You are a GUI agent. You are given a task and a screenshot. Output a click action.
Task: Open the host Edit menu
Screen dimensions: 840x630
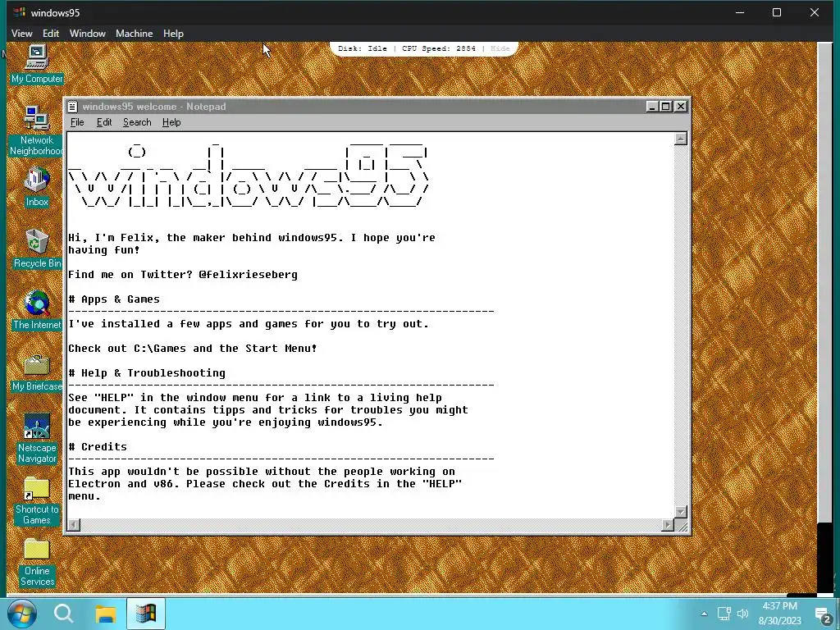[51, 33]
